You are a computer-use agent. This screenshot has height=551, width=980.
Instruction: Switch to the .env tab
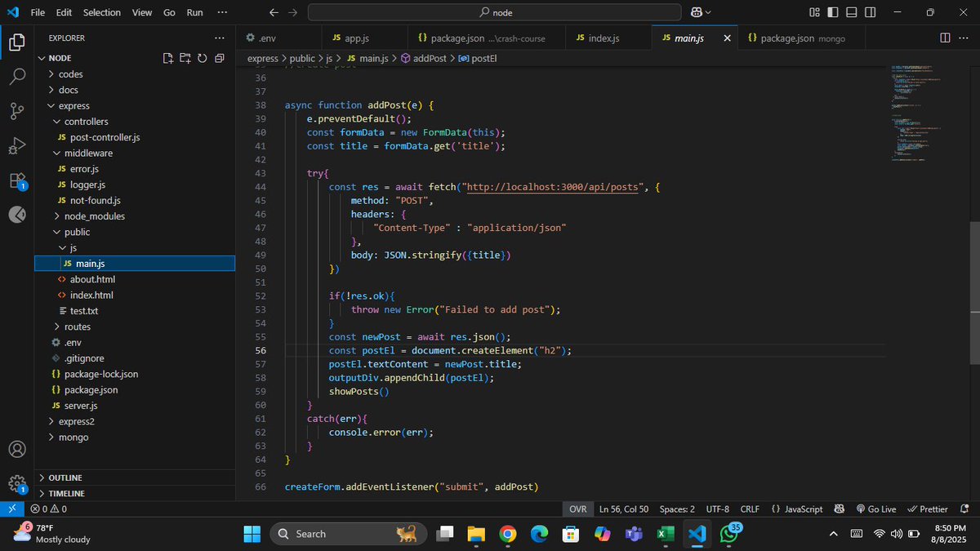click(278, 38)
